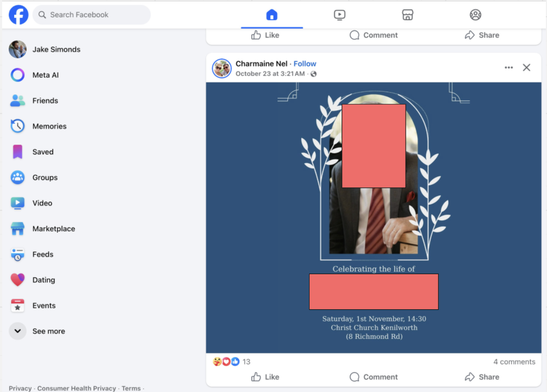The width and height of the screenshot is (547, 392).
Task: Follow Charmaine Nel
Action: [305, 63]
